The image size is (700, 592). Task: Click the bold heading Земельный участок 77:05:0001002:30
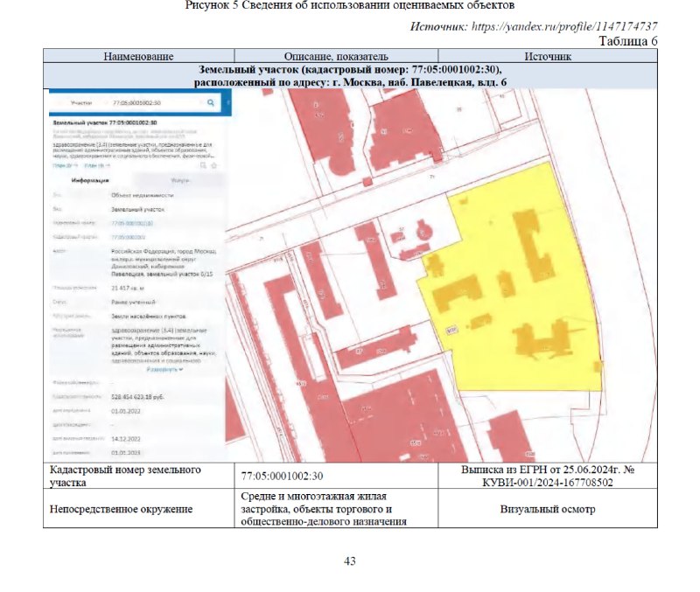coord(105,122)
